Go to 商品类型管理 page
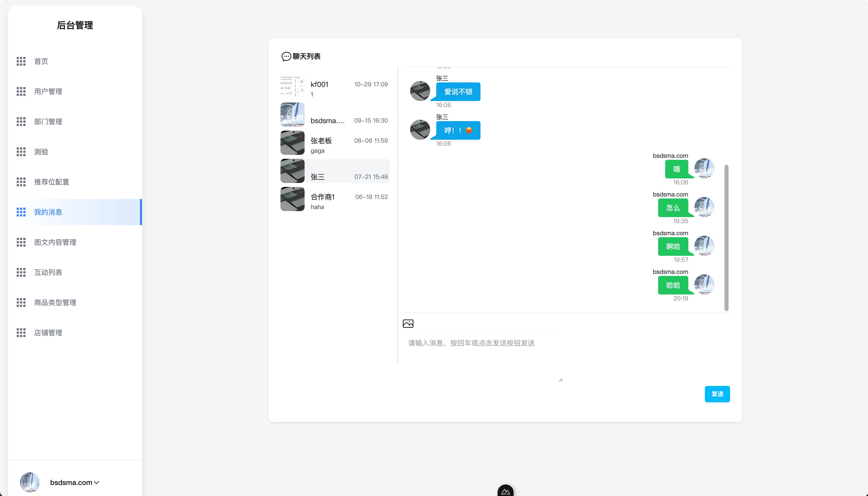868x496 pixels. [55, 303]
